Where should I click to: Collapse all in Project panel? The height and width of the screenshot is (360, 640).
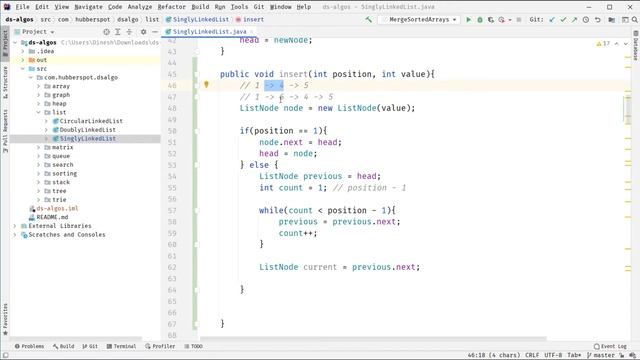click(129, 31)
